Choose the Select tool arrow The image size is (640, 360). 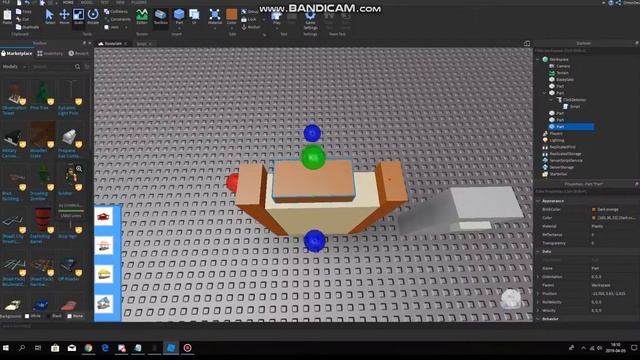[x=49, y=16]
